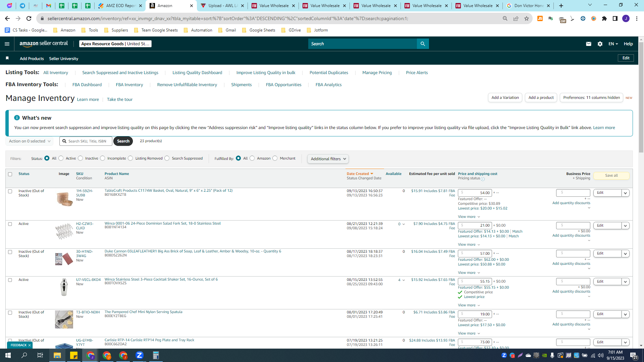Filter Fulfilled By Merchant
644x362 pixels.
[x=275, y=158]
